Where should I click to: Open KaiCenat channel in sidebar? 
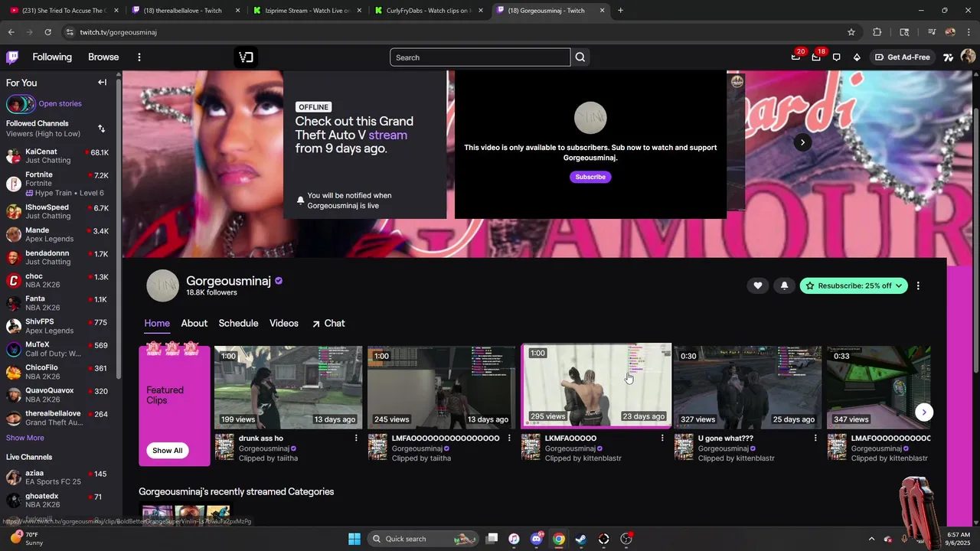pos(58,156)
